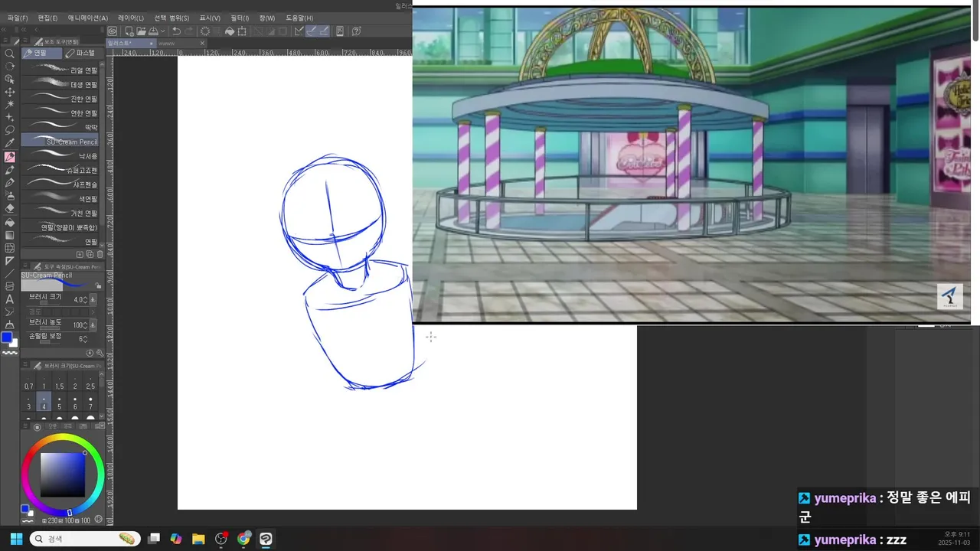Choose the 데생 연필 brush
The height and width of the screenshot is (551, 980).
pos(60,84)
